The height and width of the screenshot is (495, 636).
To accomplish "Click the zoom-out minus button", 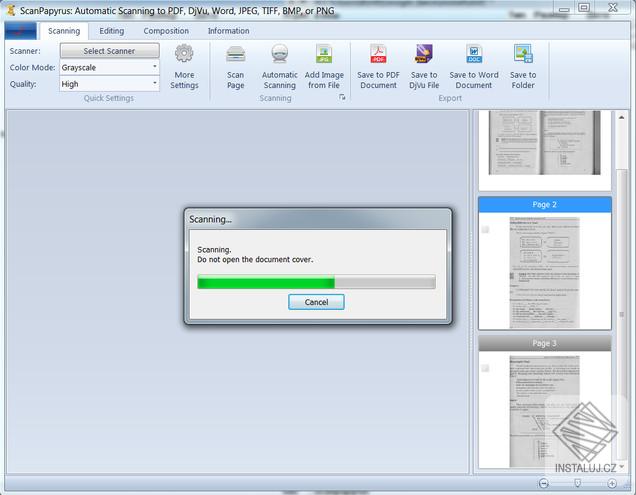I will [544, 483].
